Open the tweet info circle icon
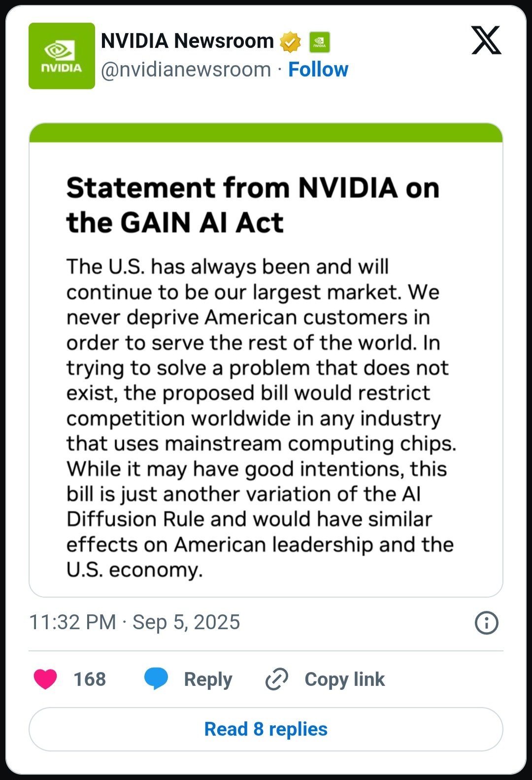 click(x=487, y=623)
